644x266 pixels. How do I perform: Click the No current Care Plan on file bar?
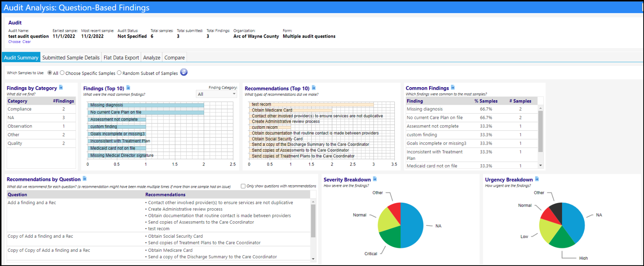click(x=146, y=112)
